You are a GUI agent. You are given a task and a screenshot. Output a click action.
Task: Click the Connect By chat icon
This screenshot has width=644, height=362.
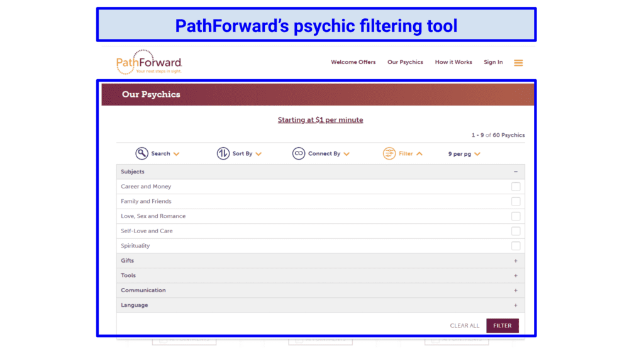(299, 153)
